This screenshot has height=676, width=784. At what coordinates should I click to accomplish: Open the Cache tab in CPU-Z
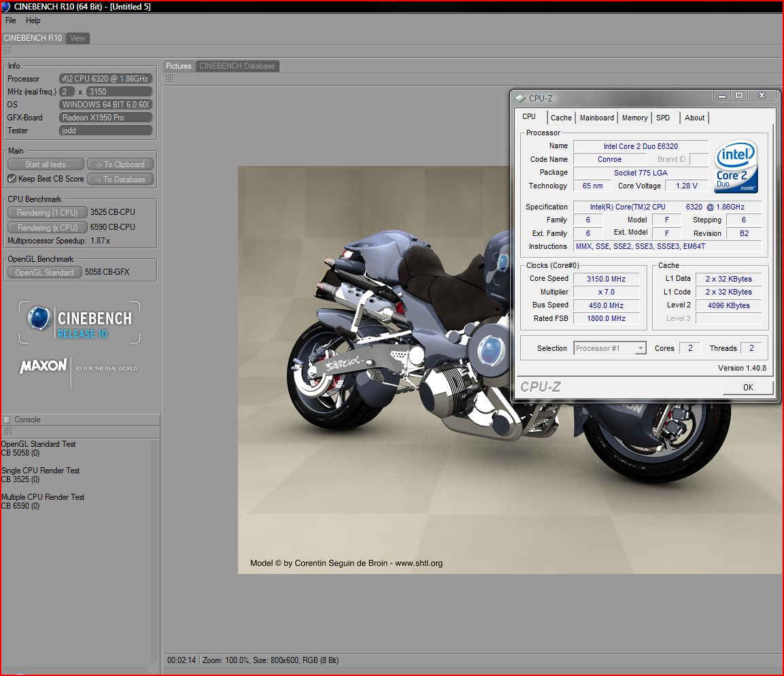click(x=561, y=118)
